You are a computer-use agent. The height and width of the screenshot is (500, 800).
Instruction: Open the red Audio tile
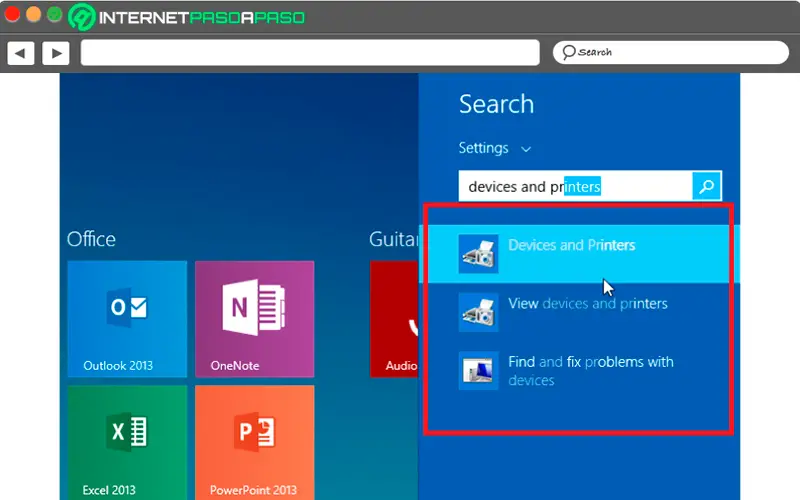394,319
